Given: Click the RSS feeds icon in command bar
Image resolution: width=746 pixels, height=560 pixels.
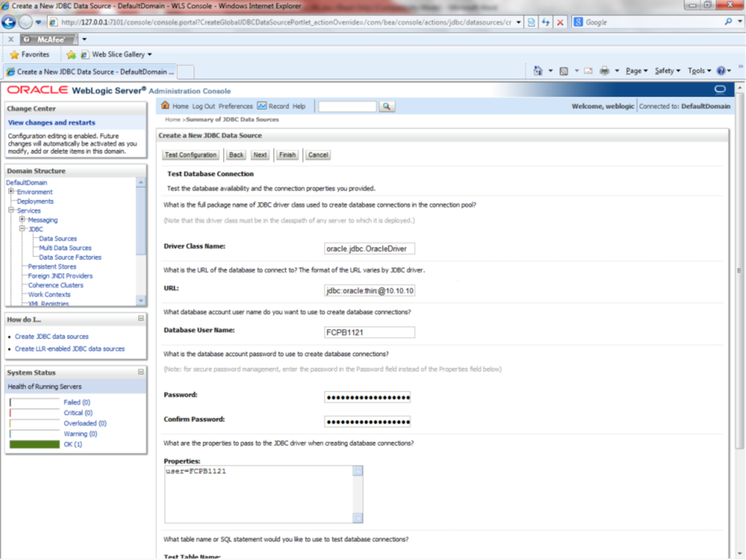Looking at the screenshot, I should (x=564, y=71).
